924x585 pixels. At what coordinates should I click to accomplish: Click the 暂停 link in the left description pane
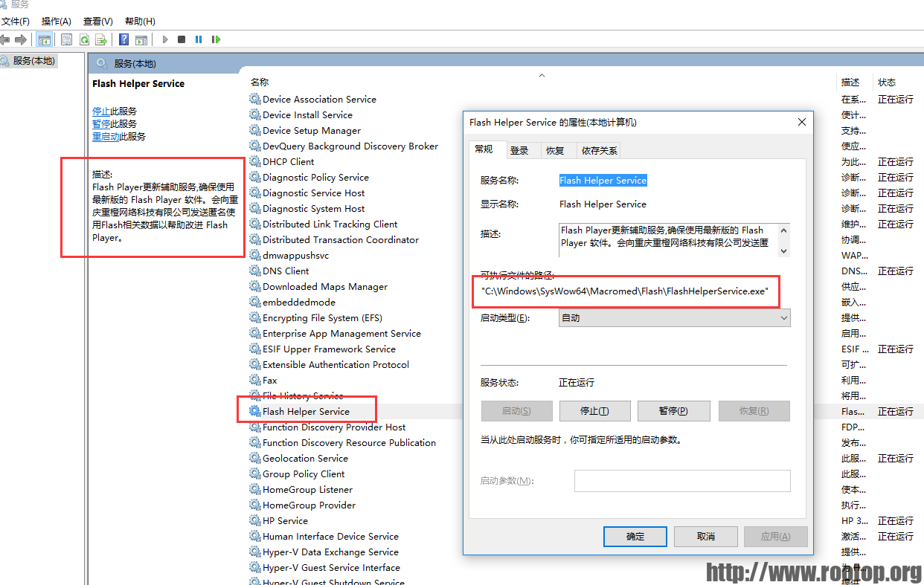click(x=101, y=124)
